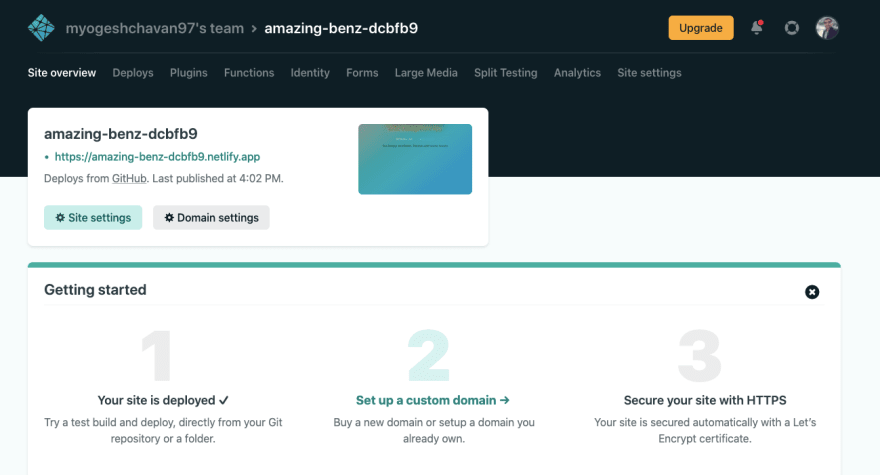Open myogeshchavan97's team breadcrumb
Viewport: 880px width, 475px height.
[155, 28]
